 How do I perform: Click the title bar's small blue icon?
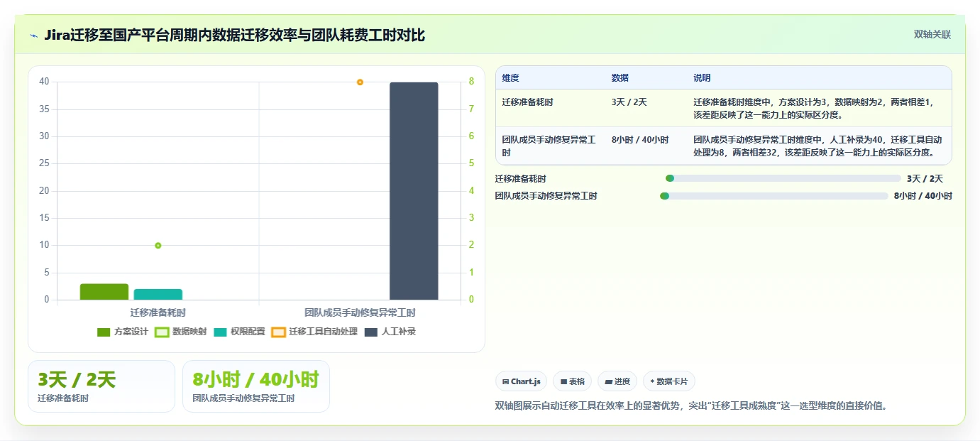pos(33,35)
